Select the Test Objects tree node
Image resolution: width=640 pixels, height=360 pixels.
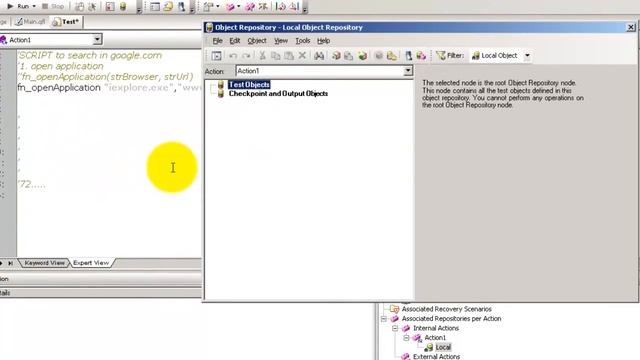pos(249,84)
